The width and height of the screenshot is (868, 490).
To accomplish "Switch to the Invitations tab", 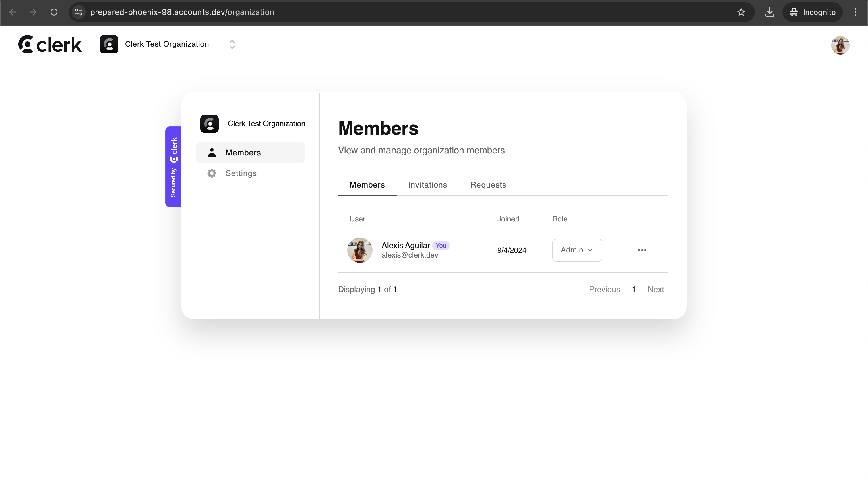I will 427,184.
